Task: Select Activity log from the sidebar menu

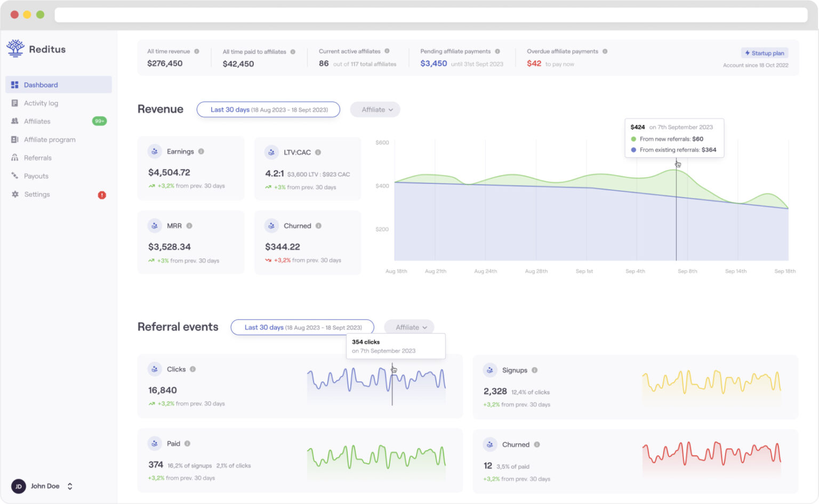Action: [41, 103]
